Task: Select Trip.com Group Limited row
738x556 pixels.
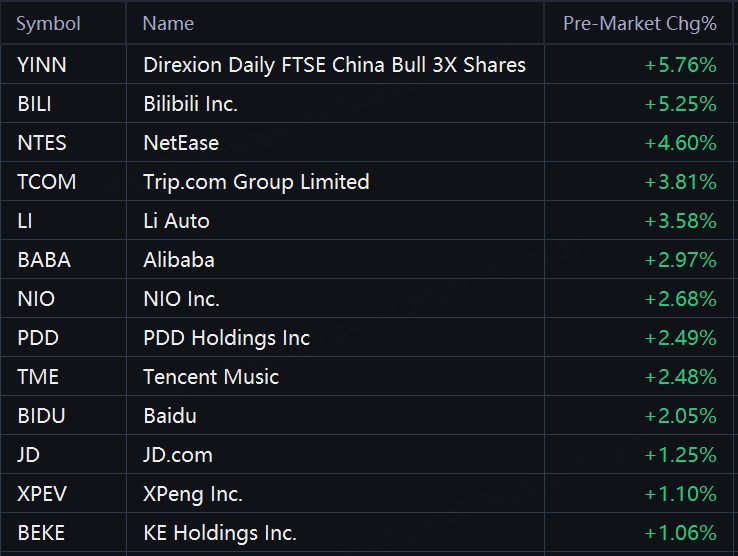Action: tap(367, 182)
